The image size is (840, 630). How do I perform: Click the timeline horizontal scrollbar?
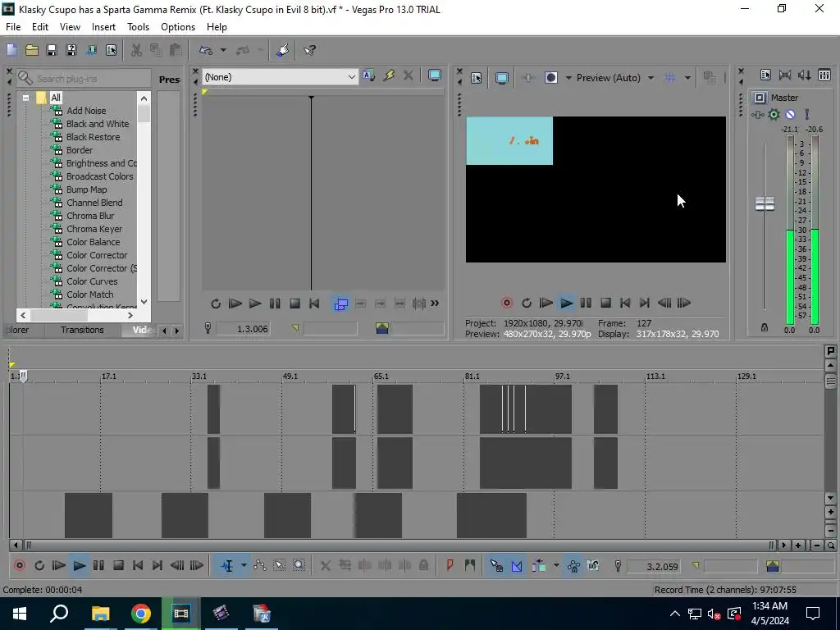399,546
